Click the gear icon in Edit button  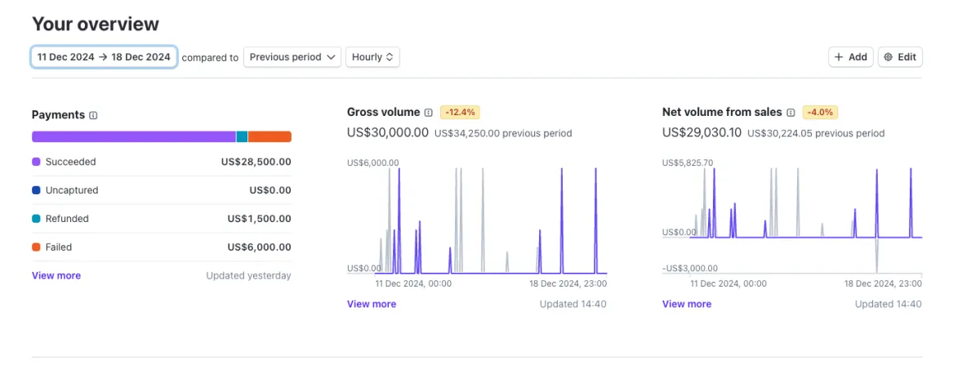click(x=889, y=57)
